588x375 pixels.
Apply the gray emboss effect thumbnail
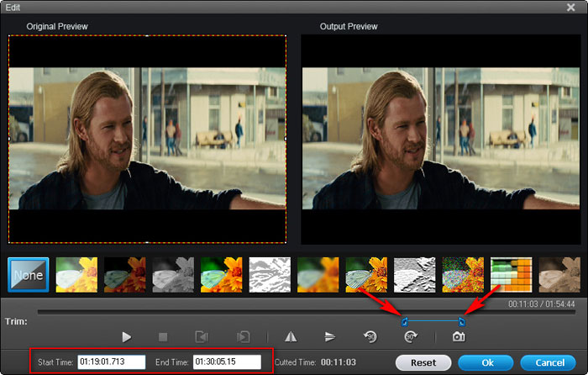[415, 275]
